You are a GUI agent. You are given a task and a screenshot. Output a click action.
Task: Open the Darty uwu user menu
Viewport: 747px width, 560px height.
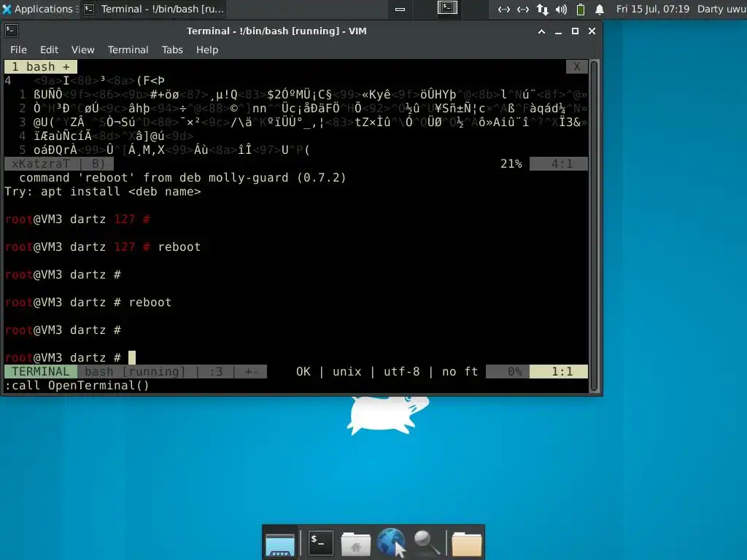click(721, 9)
